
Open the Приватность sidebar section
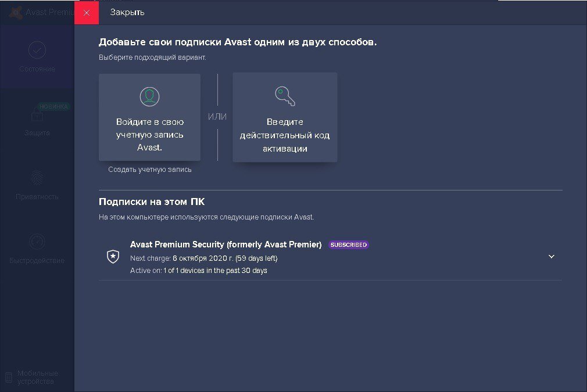click(37, 185)
